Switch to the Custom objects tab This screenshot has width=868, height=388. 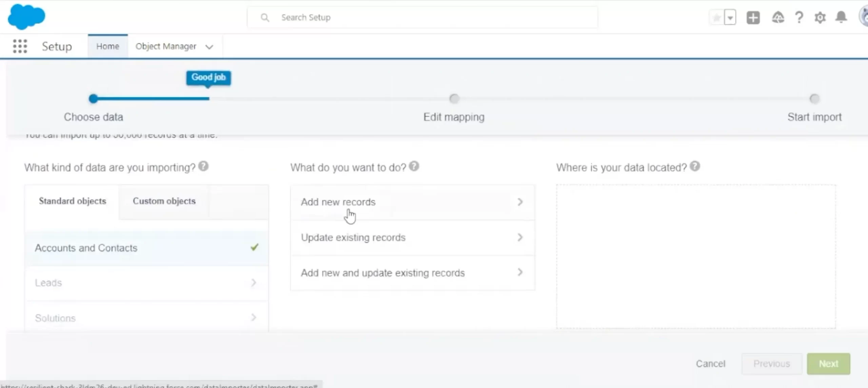pos(164,201)
